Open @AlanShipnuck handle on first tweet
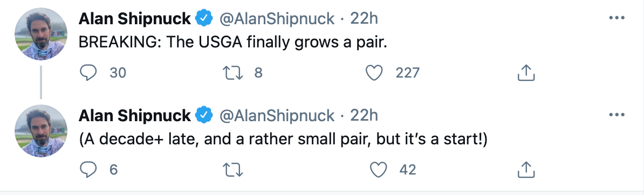The width and height of the screenshot is (644, 195). 277,18
